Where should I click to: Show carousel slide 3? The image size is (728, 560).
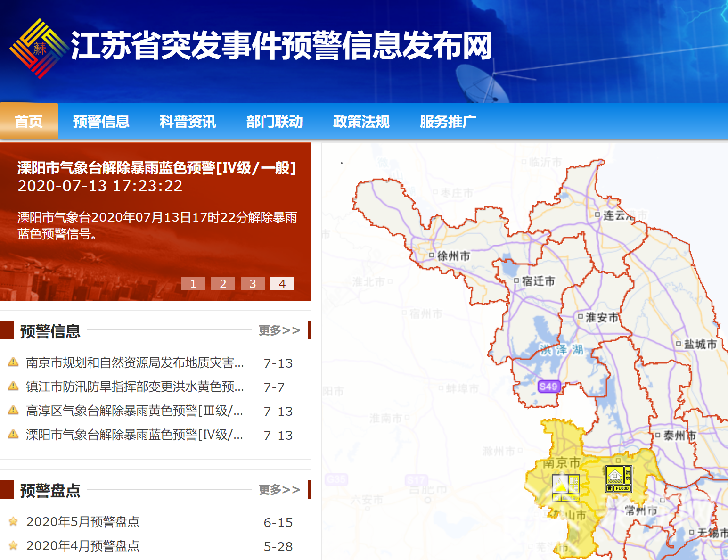[253, 283]
